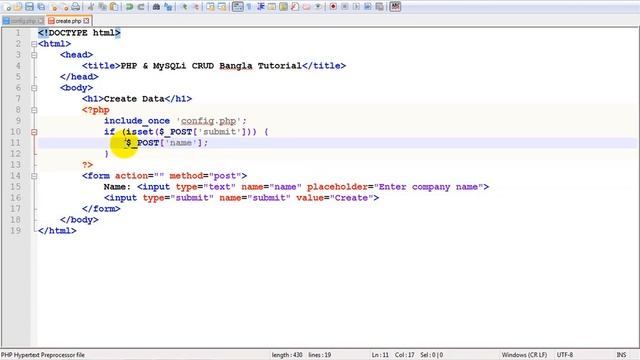Screen dimensions: 640x360
Task: Click the Copy toolbar icon
Action: [102, 7]
